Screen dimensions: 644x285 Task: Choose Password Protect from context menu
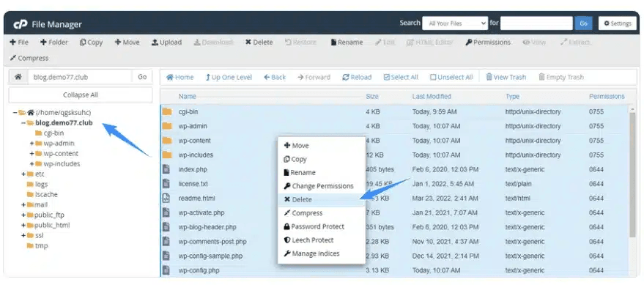322,226
